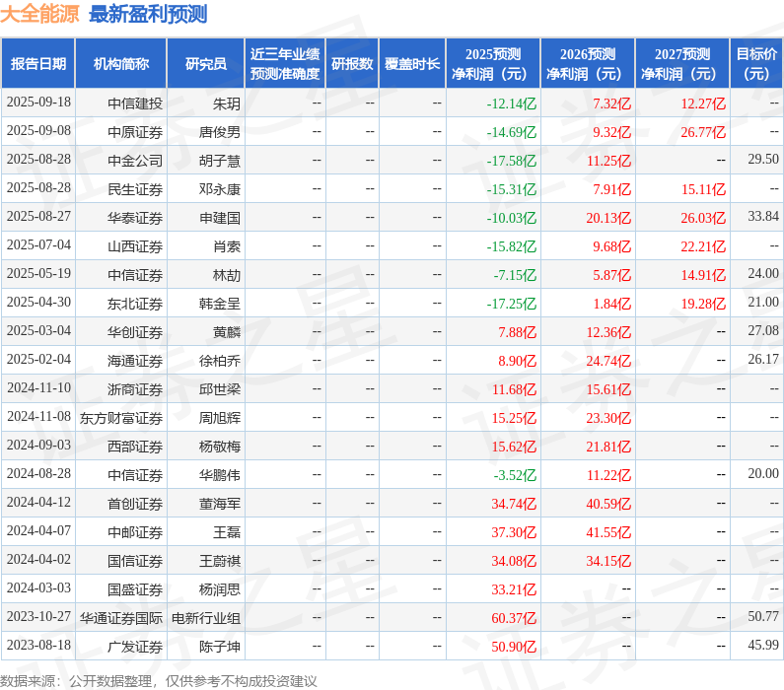
Task: Click the 近三年业绩预测准确度 column header
Action: [285, 64]
